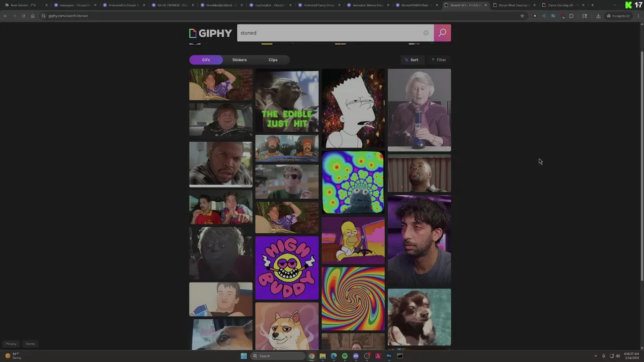This screenshot has width=644, height=362.
Task: Click the Windows taskbar Search box
Action: [278, 356]
